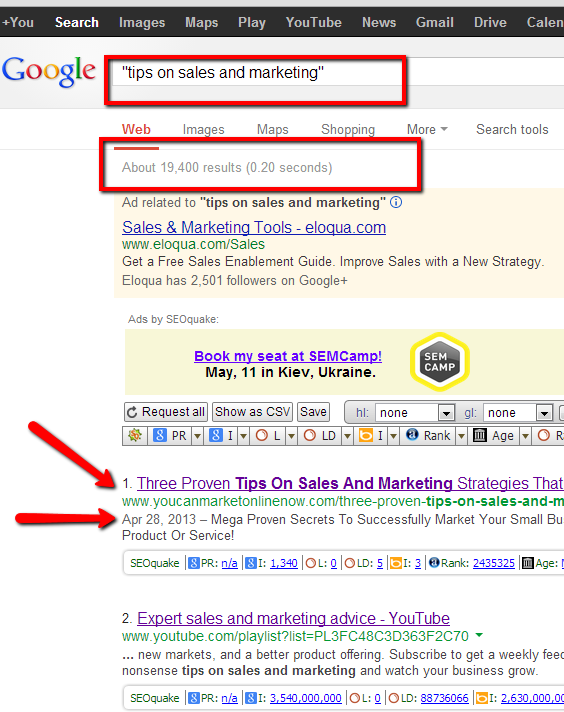Click the Google logo
Image resolution: width=564 pixels, height=712 pixels.
[x=49, y=71]
